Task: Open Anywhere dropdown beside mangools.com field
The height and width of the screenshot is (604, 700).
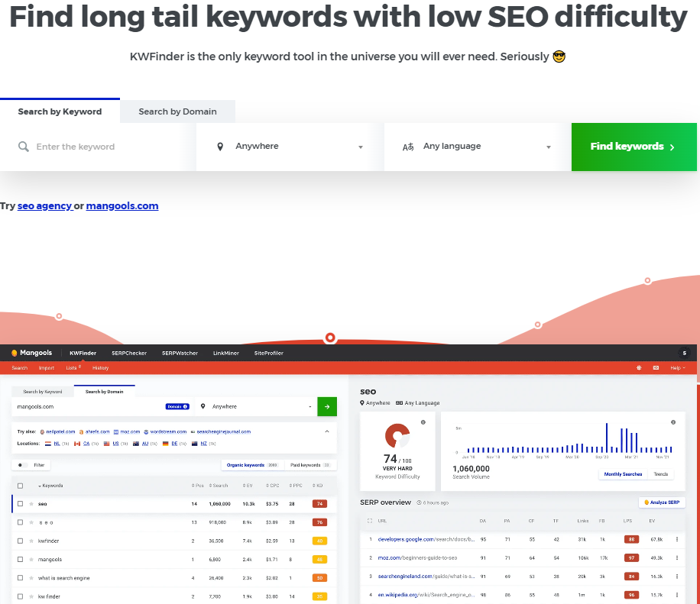Action: (x=256, y=406)
